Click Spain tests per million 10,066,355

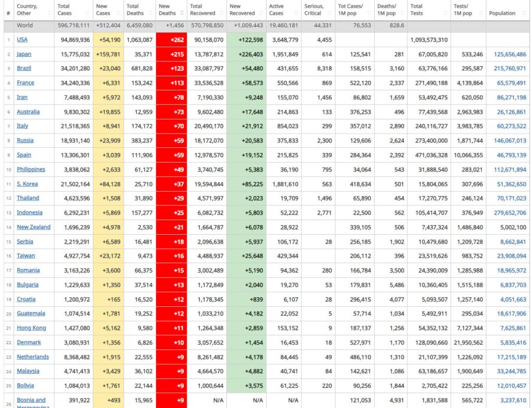[468, 155]
